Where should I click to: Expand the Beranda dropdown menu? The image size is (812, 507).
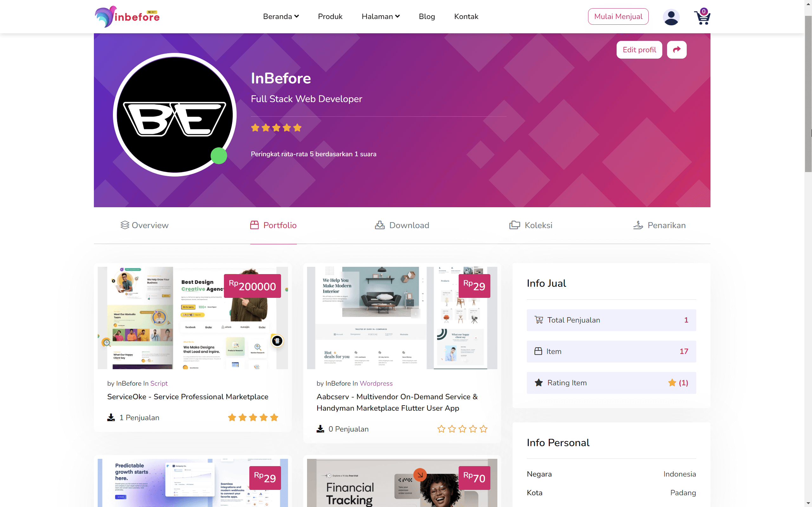pyautogui.click(x=281, y=16)
